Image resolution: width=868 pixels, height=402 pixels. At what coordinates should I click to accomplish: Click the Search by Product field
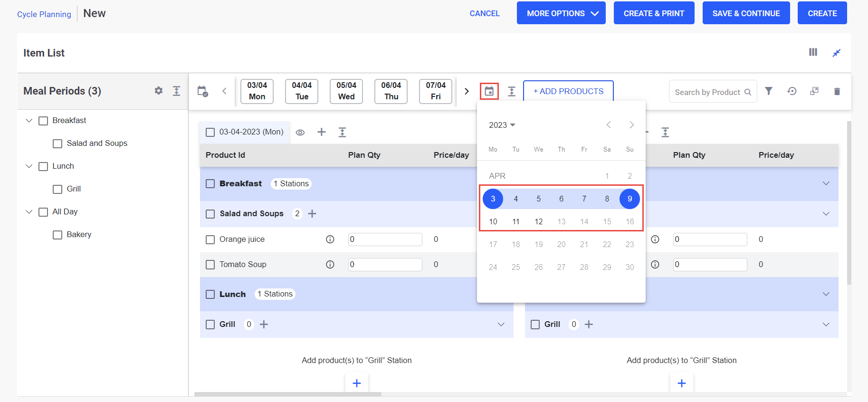click(x=713, y=92)
